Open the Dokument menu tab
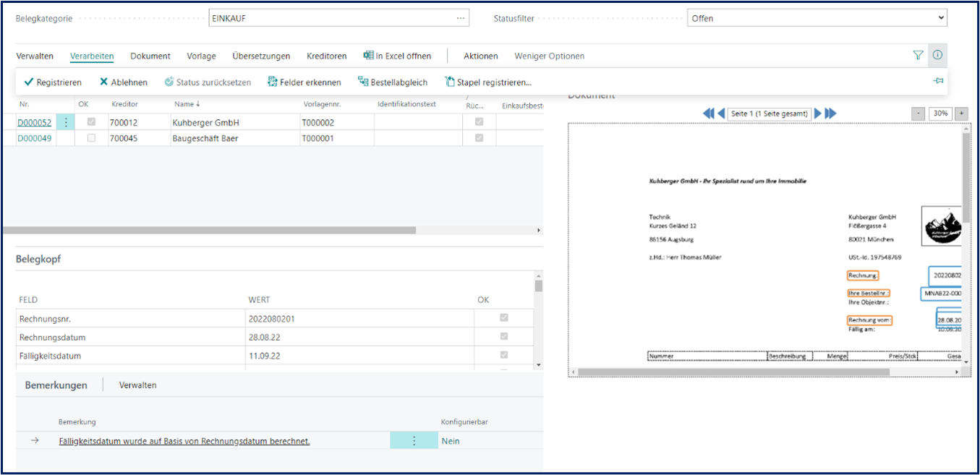Image resolution: width=980 pixels, height=475 pixels. pyautogui.click(x=150, y=56)
